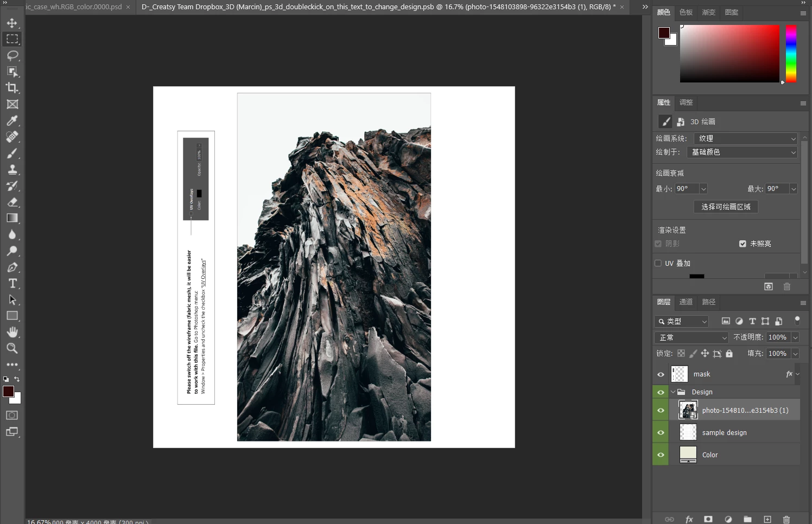Switch to the 通道 tab
This screenshot has width=812, height=524.
(x=686, y=302)
